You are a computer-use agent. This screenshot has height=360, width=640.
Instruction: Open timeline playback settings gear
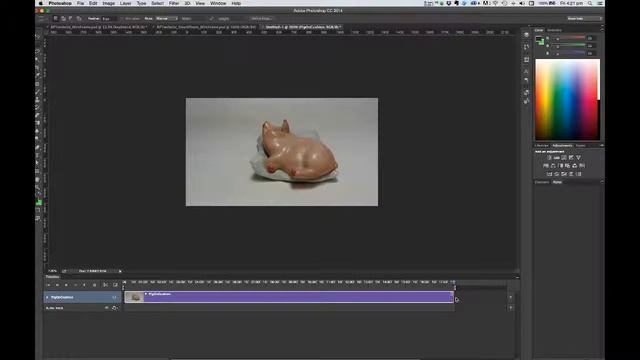[94, 285]
